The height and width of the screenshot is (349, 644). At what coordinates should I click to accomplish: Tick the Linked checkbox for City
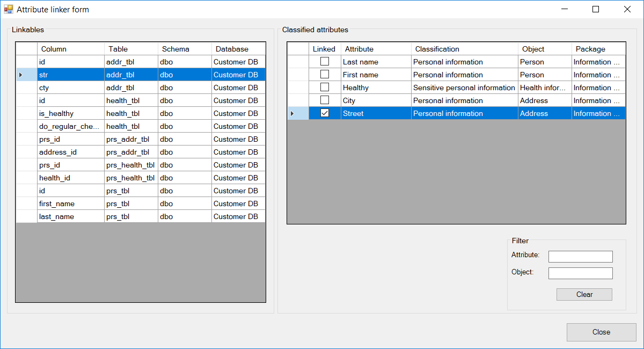coord(325,100)
